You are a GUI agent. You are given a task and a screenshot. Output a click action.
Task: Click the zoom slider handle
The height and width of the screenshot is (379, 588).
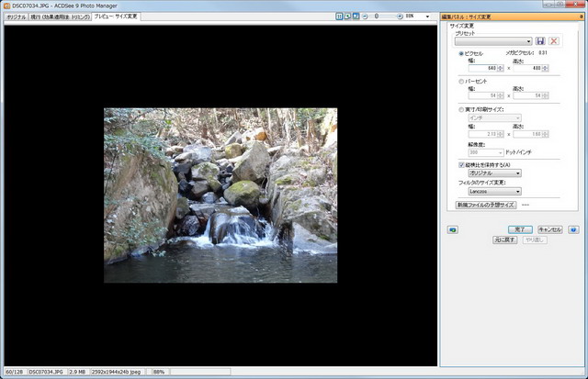tap(377, 17)
